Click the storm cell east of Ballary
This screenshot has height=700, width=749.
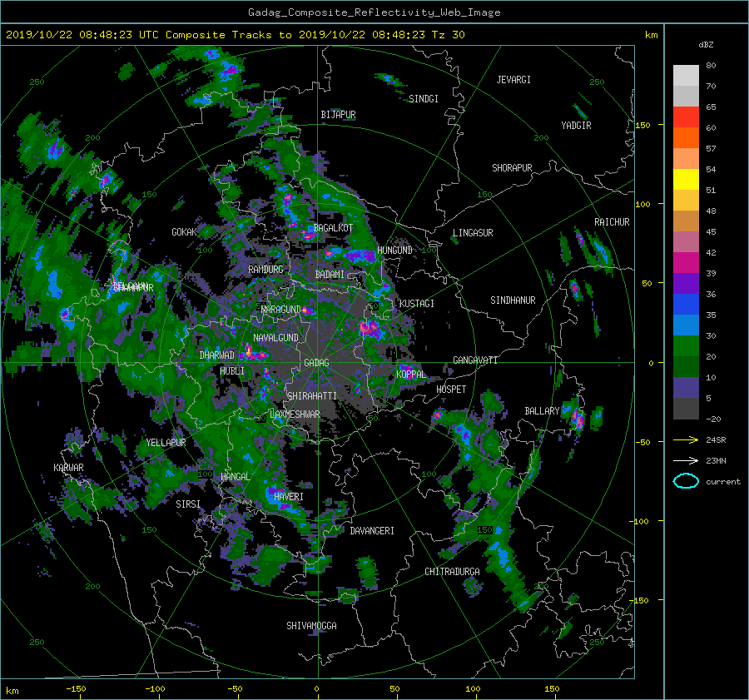click(x=578, y=418)
